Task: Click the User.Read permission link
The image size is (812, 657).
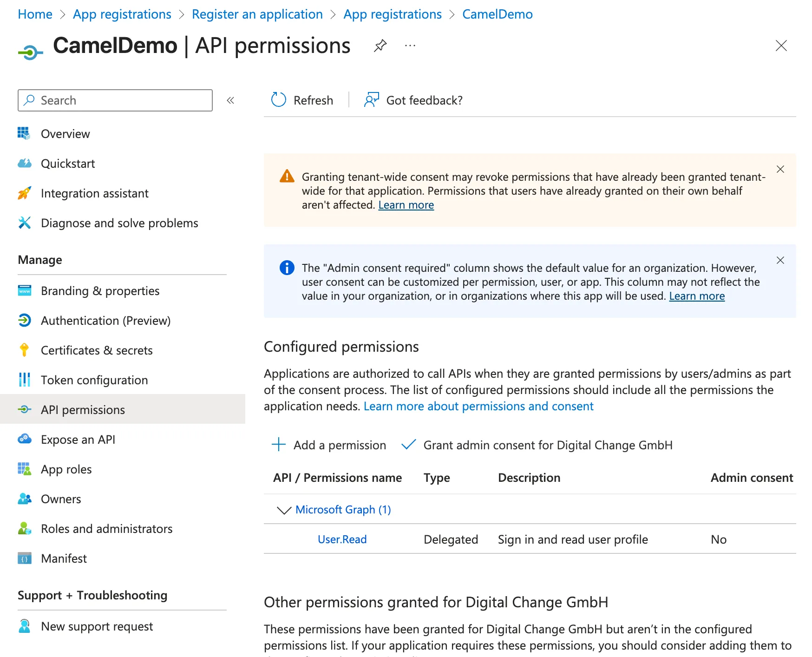Action: (x=342, y=539)
